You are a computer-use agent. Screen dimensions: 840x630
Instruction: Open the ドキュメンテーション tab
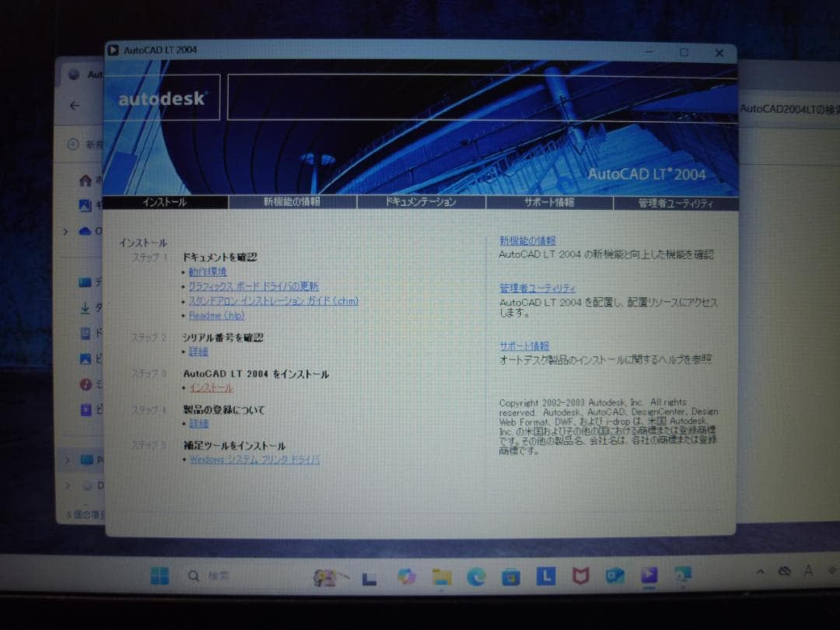pos(421,202)
